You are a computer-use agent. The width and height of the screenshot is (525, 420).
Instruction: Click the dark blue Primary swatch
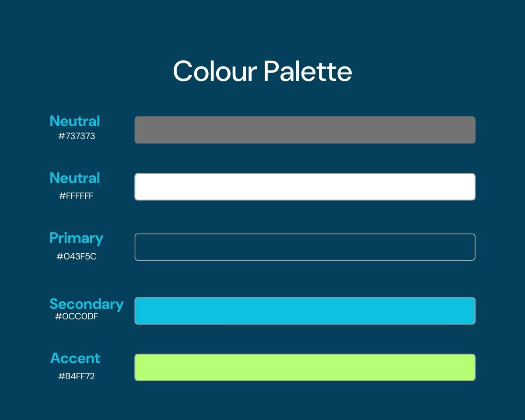pyautogui.click(x=304, y=247)
